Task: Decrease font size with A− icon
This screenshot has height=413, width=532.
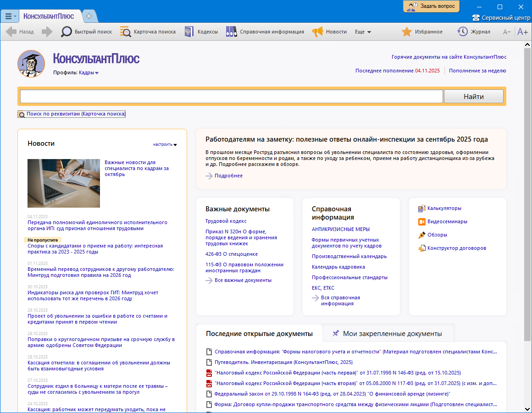Action: 507,32
